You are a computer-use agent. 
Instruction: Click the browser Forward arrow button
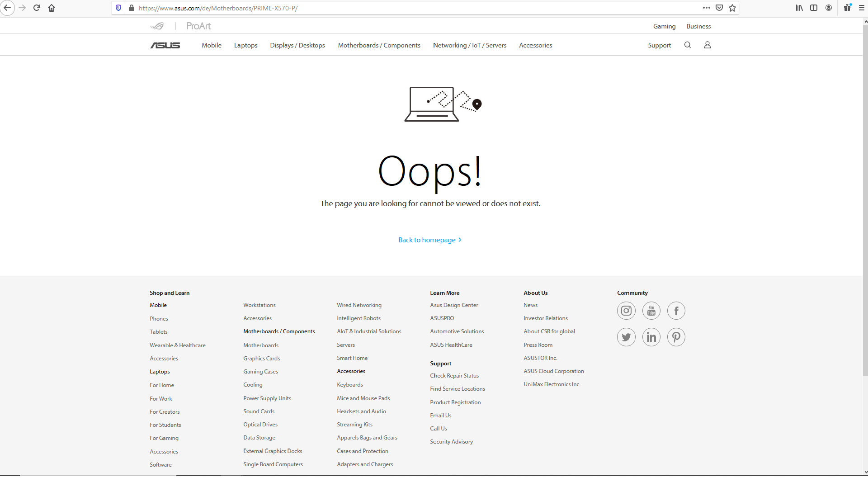click(x=22, y=8)
